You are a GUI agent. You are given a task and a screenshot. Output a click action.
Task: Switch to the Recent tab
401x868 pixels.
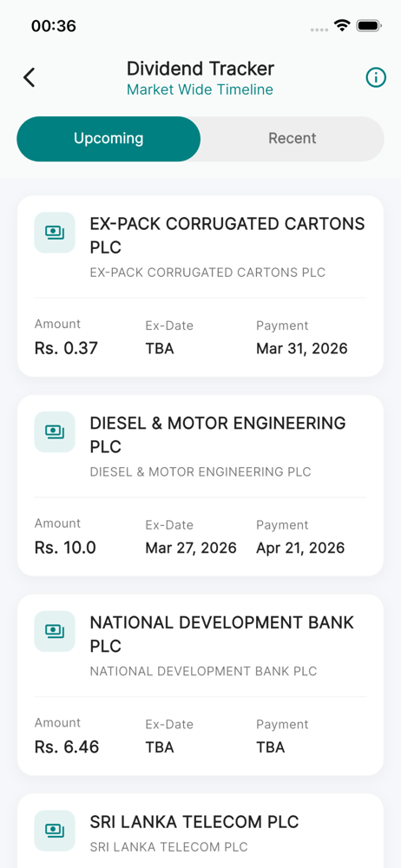[x=292, y=138]
